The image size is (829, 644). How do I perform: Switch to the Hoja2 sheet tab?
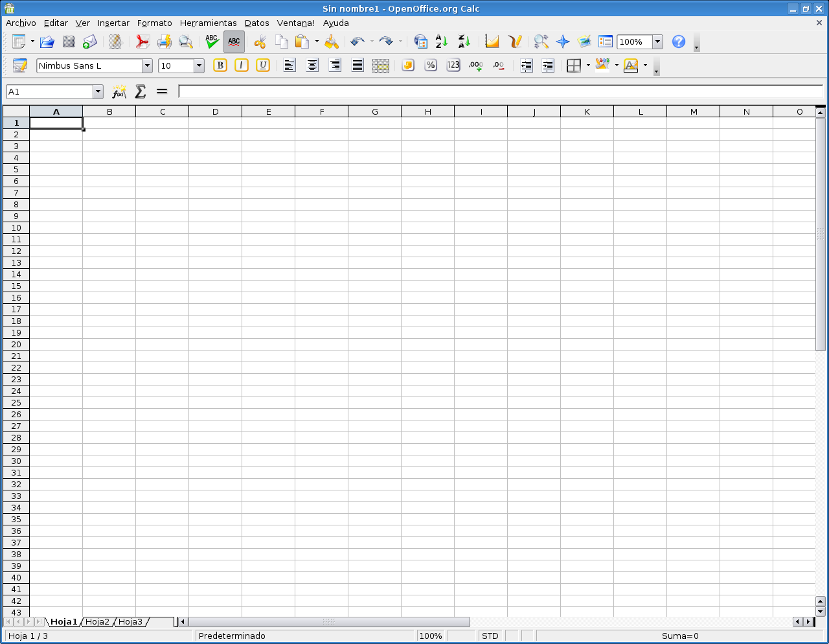click(98, 622)
